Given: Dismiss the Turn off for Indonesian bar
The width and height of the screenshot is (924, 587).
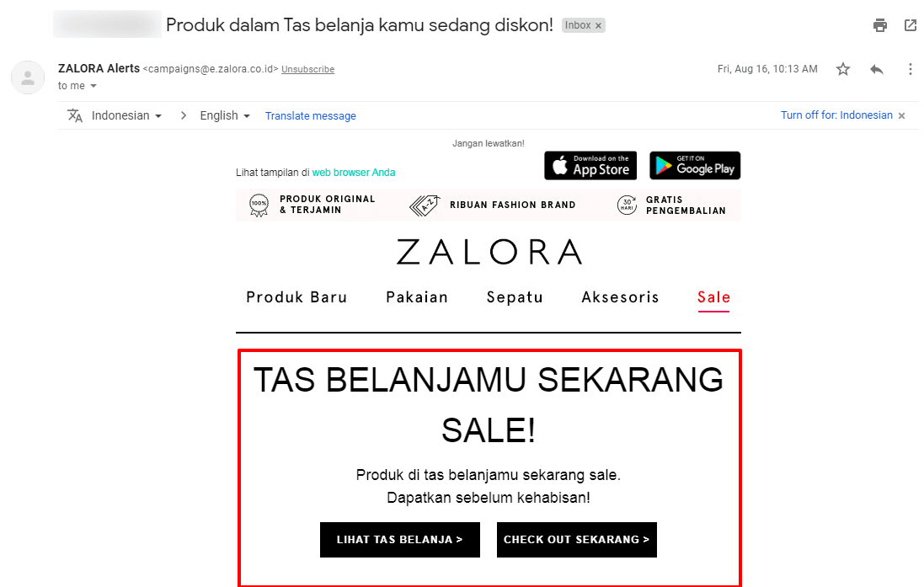Looking at the screenshot, I should click(x=901, y=115).
